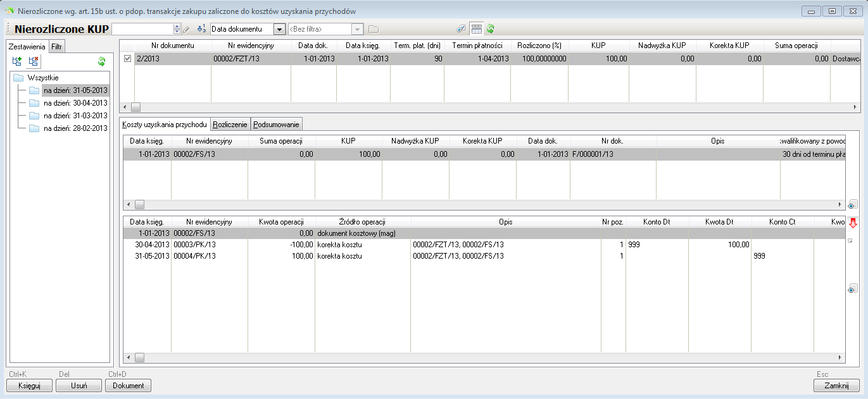The height and width of the screenshot is (399, 868).
Task: Open the Data dokumentu sorting dropdown
Action: [279, 29]
